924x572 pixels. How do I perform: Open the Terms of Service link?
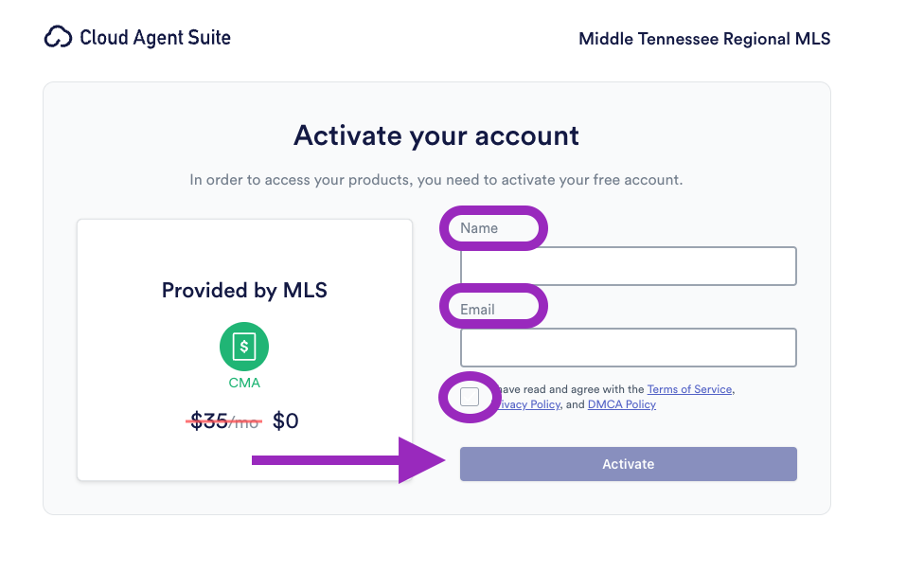pyautogui.click(x=689, y=389)
